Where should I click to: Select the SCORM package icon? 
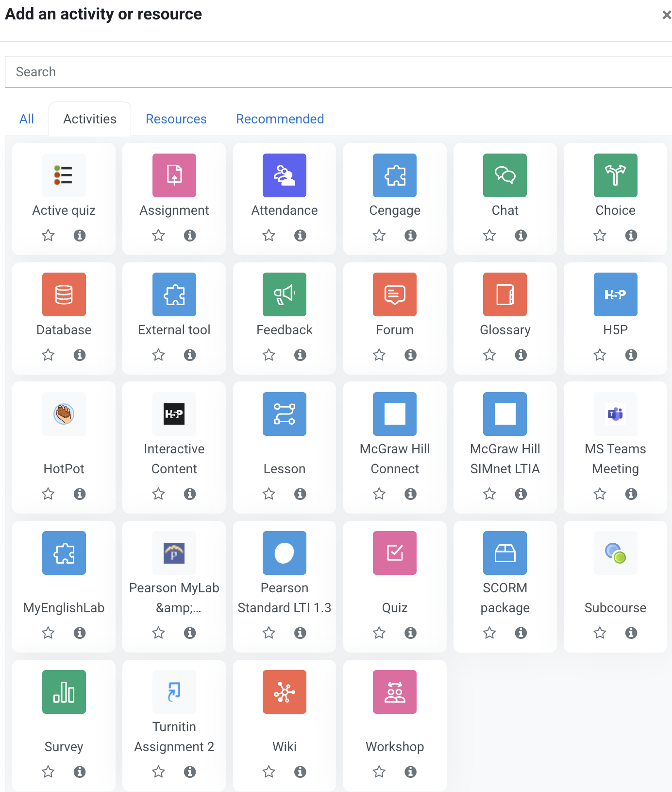504,553
